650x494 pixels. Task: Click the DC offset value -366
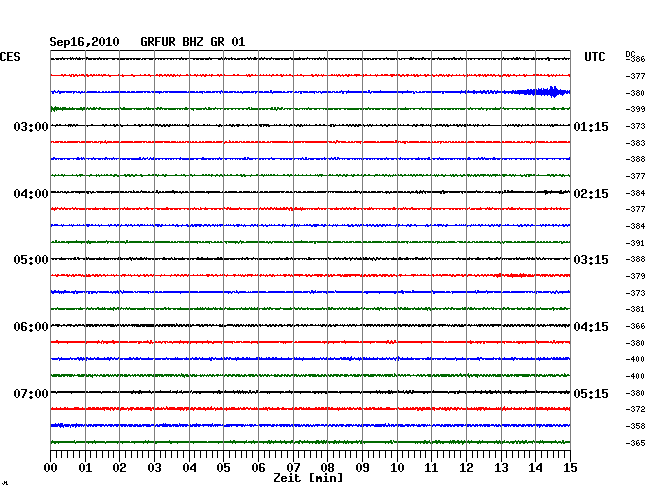[x=635, y=327]
